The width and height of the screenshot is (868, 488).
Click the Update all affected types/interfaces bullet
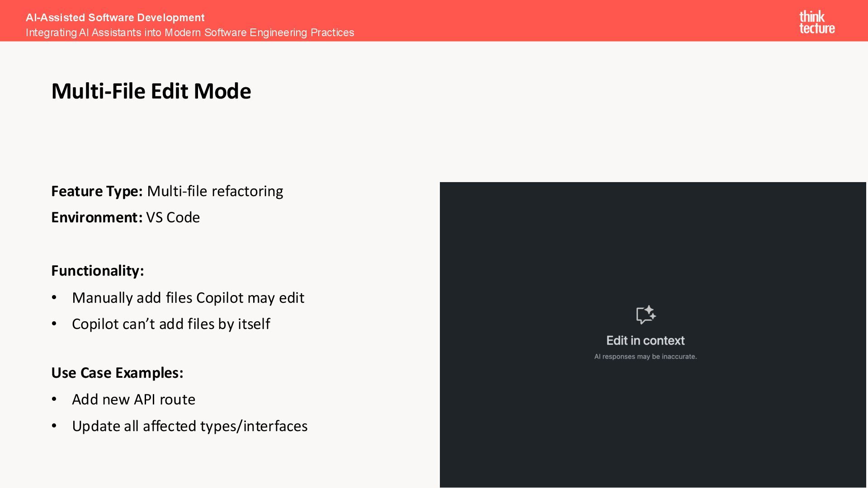click(x=189, y=426)
